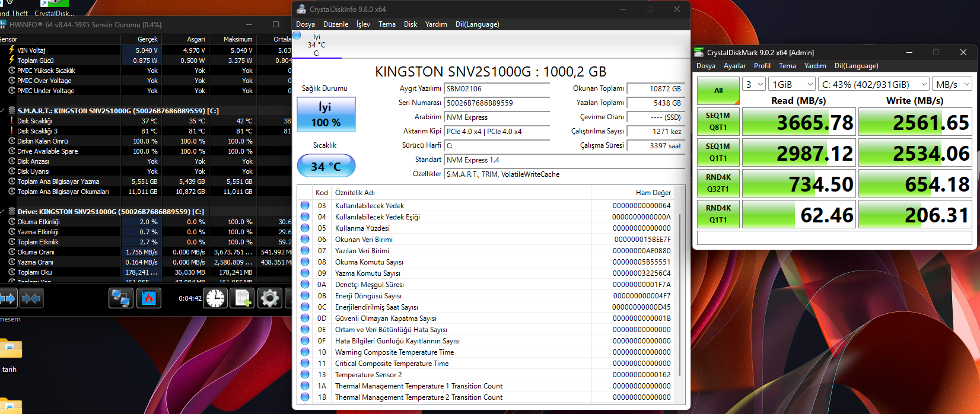The image size is (980, 414).
Task: Run the RND4K Q1T1 test button
Action: pos(718,214)
